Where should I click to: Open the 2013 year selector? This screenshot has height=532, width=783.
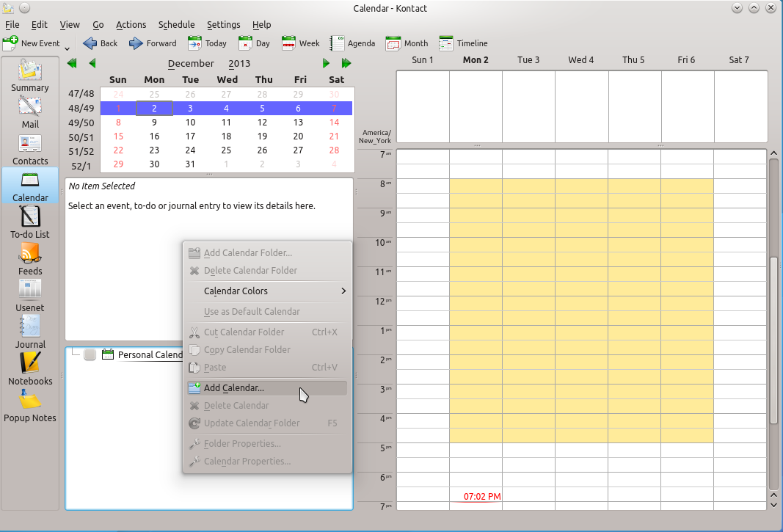click(x=239, y=63)
